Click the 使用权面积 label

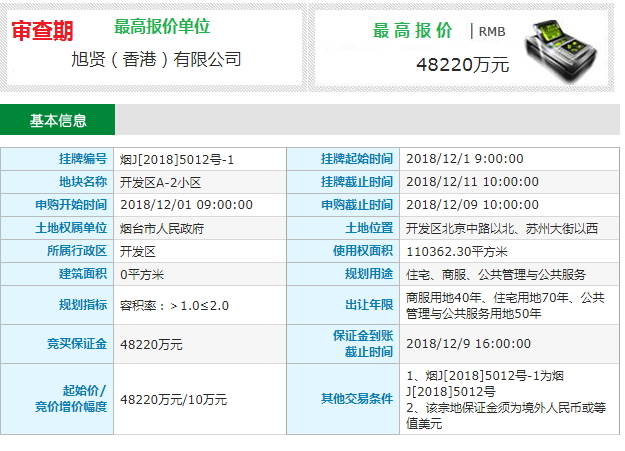pyautogui.click(x=363, y=251)
